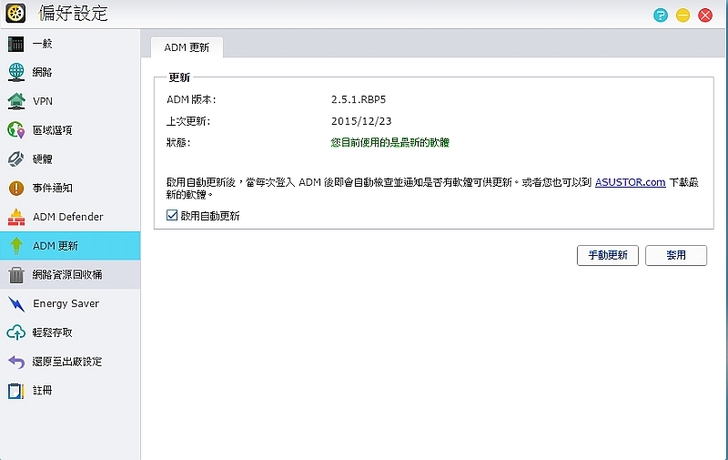The width and height of the screenshot is (728, 460).
Task: Click 還原至出廠設定 undo arrow icon
Action: 16,361
